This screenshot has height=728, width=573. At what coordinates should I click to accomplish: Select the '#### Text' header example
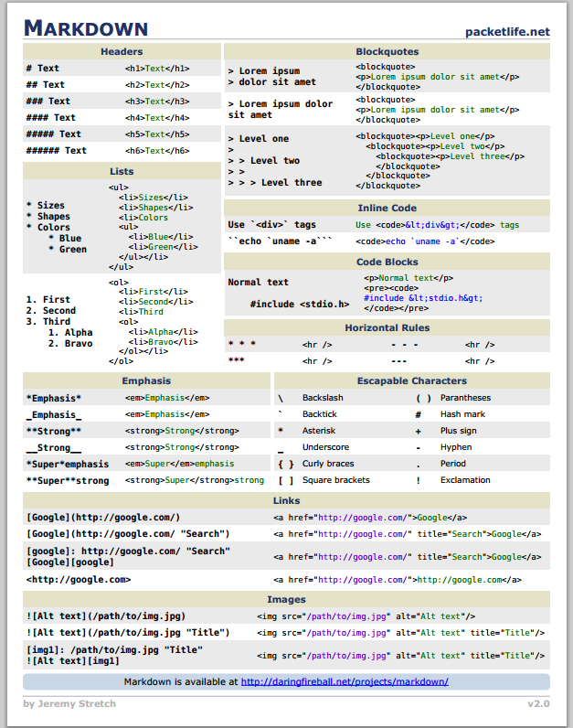coord(51,118)
